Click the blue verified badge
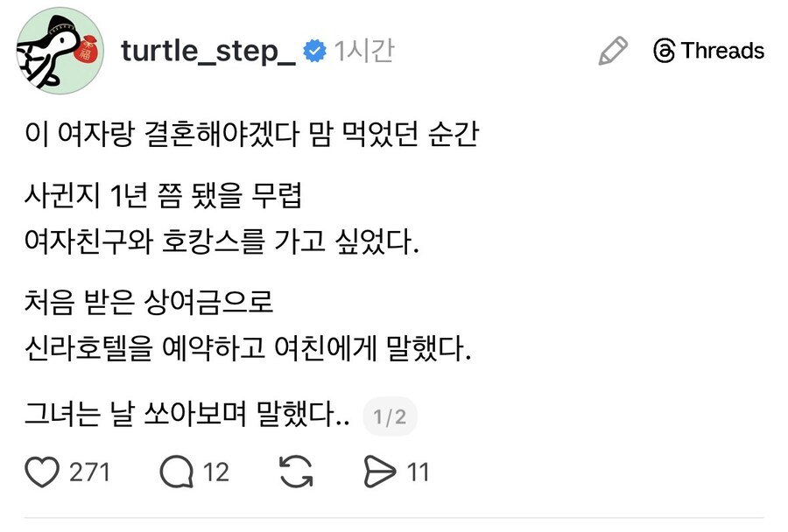 pos(313,52)
